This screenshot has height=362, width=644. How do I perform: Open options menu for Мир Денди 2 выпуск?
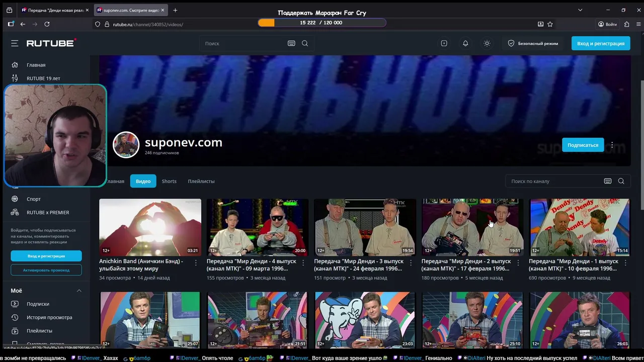(x=518, y=262)
